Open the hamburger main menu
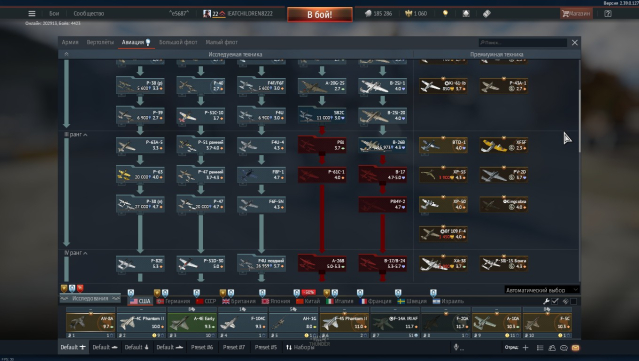The image size is (639, 361). coord(32,13)
